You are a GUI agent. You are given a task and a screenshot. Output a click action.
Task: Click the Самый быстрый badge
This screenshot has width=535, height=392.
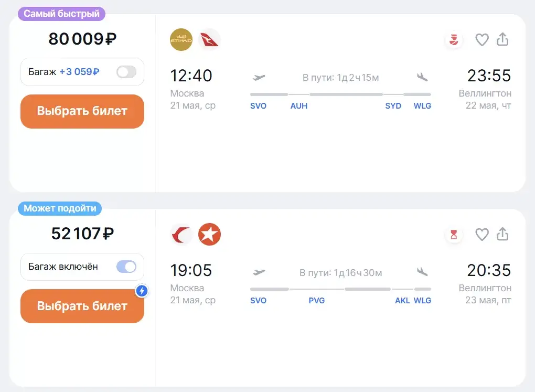(x=61, y=14)
